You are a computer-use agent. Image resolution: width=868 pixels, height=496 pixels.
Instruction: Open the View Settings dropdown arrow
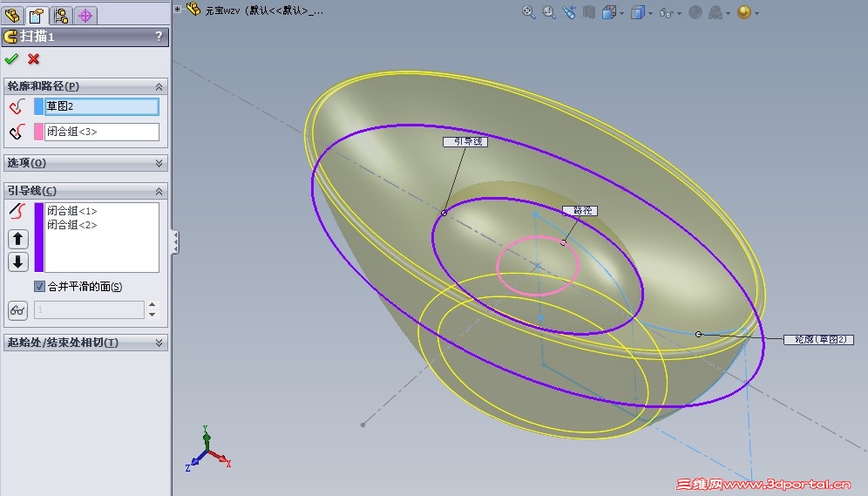(x=756, y=13)
